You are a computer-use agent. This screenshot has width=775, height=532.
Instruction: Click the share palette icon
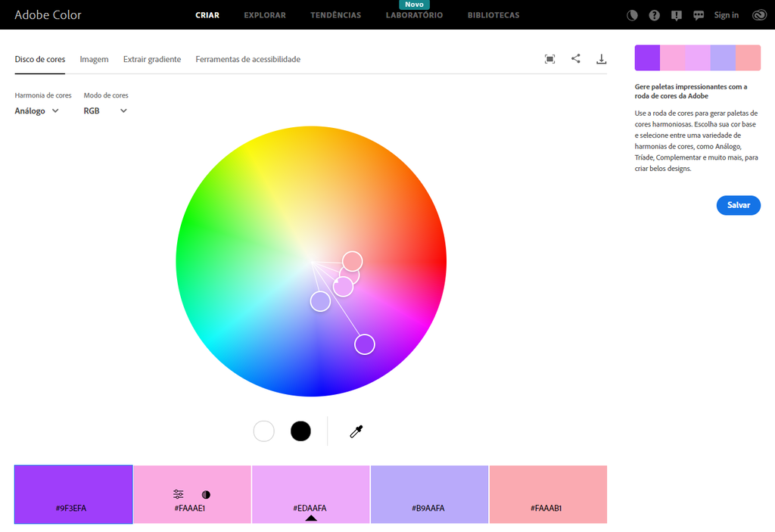(x=576, y=58)
